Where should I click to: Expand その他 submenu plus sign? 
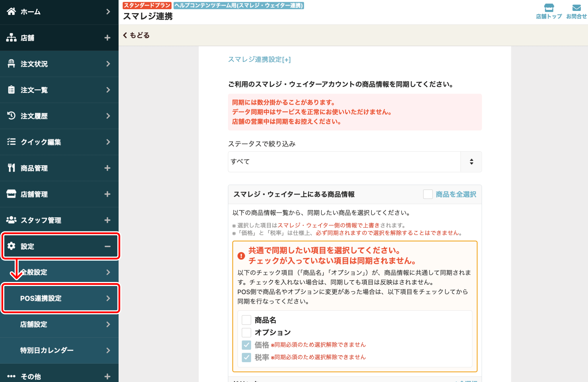pos(107,376)
